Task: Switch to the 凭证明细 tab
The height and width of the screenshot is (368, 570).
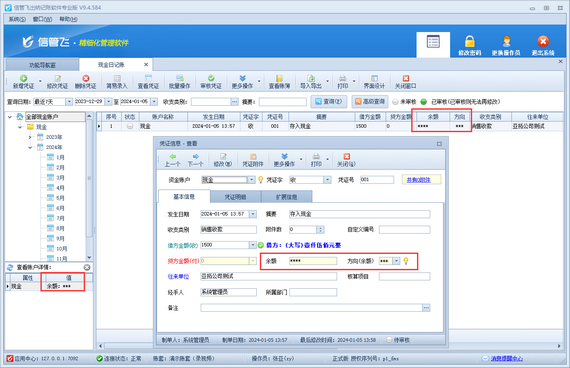Action: (x=236, y=197)
